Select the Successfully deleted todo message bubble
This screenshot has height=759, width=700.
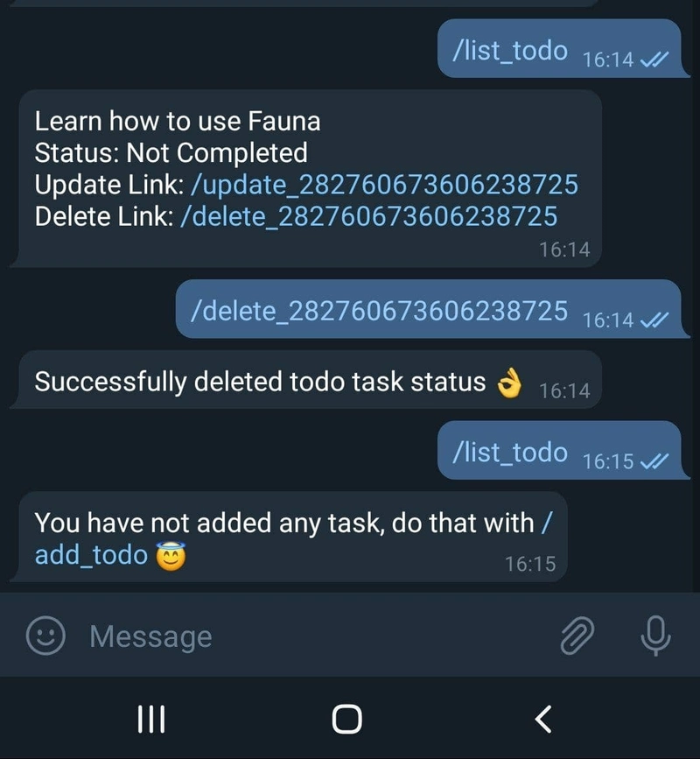point(305,381)
